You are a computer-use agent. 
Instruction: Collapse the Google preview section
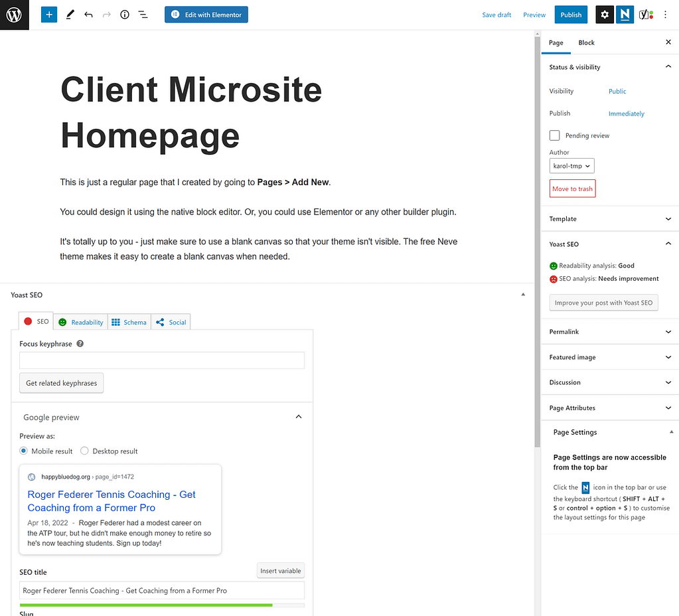299,417
